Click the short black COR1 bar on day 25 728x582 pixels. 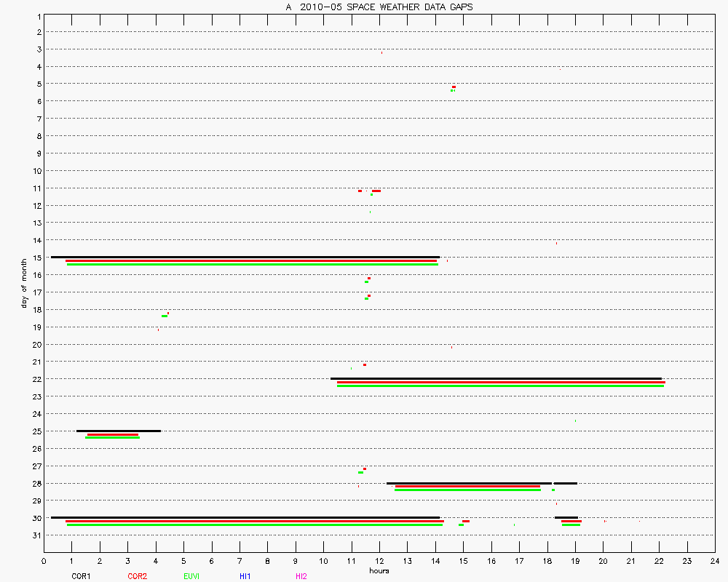pos(119,431)
